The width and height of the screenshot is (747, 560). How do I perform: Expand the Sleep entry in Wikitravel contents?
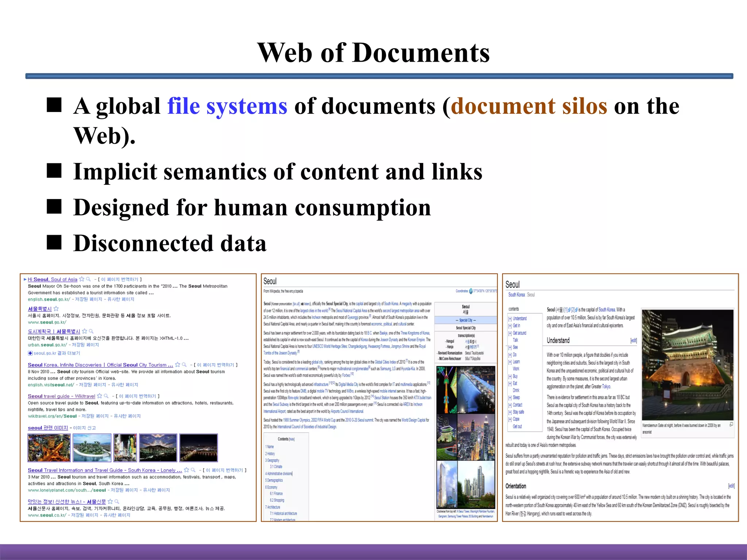click(x=510, y=398)
